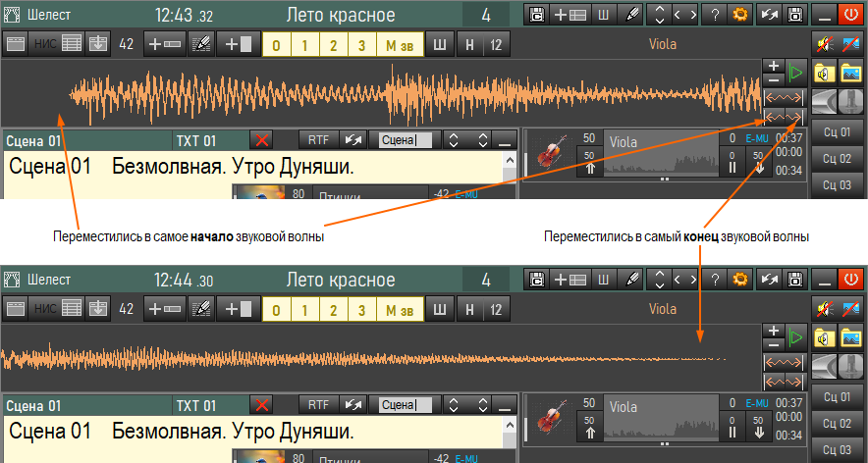868x463 pixels.
Task: Click Ш button in 12:43 window header
Action: point(604,15)
